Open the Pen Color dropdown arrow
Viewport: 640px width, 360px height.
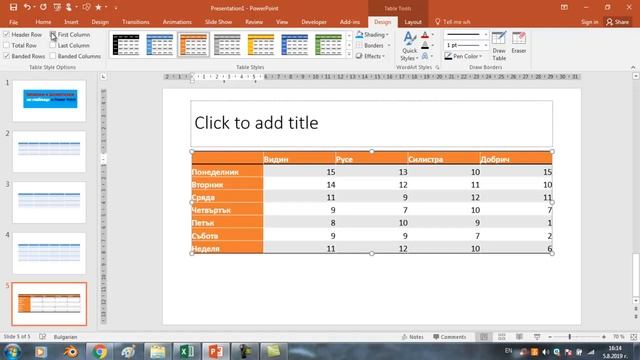pos(481,56)
